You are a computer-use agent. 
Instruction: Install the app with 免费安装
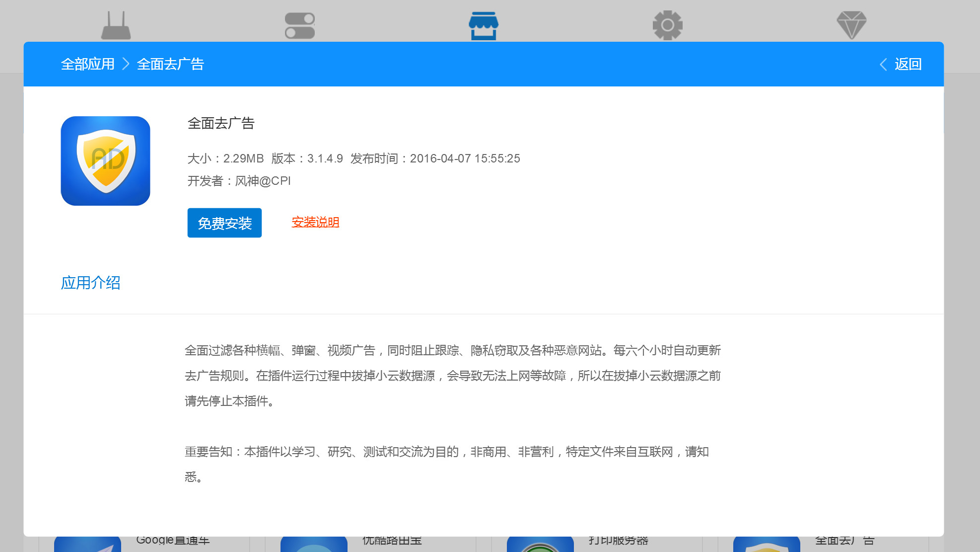(224, 223)
